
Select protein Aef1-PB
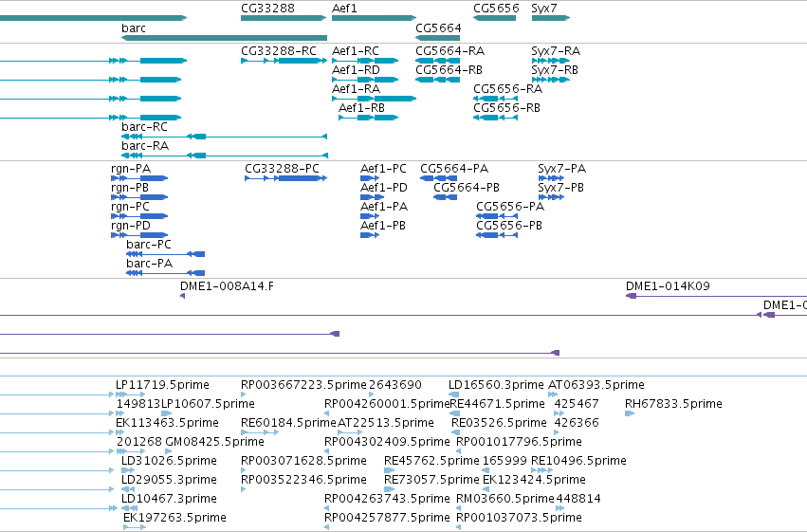tap(370, 235)
